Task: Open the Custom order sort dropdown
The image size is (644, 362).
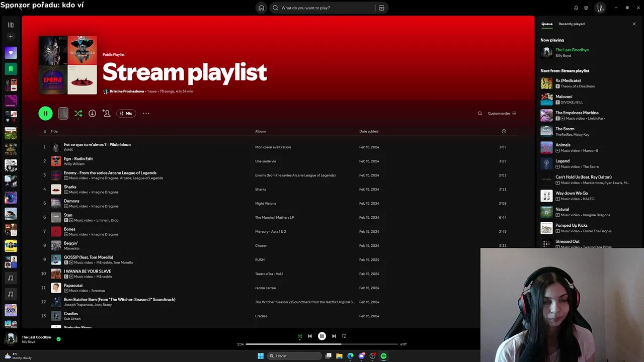Action: pyautogui.click(x=502, y=114)
